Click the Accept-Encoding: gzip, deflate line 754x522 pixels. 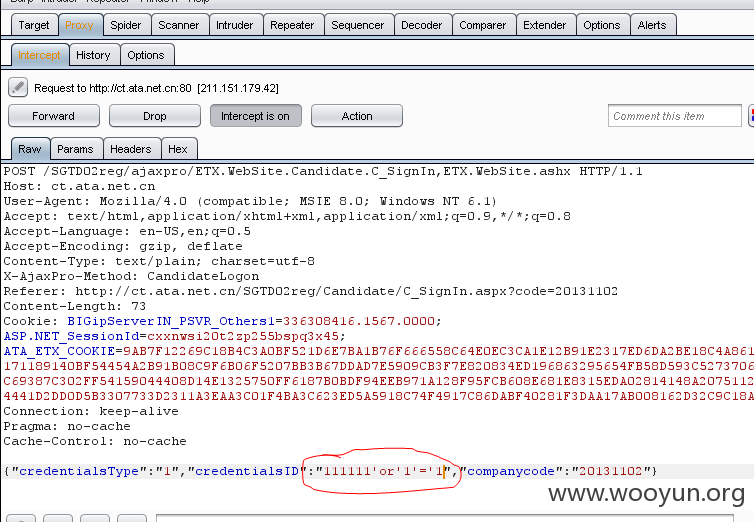(123, 246)
